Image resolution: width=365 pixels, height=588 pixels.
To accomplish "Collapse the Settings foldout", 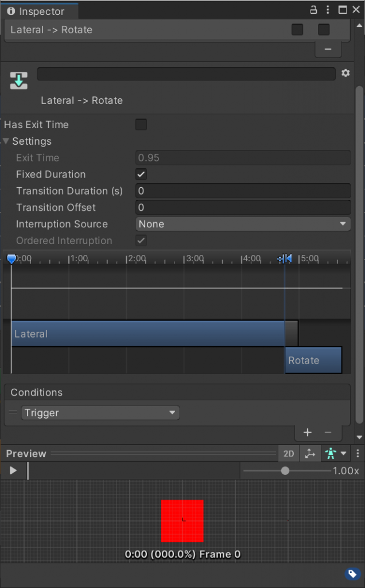I will [6, 141].
